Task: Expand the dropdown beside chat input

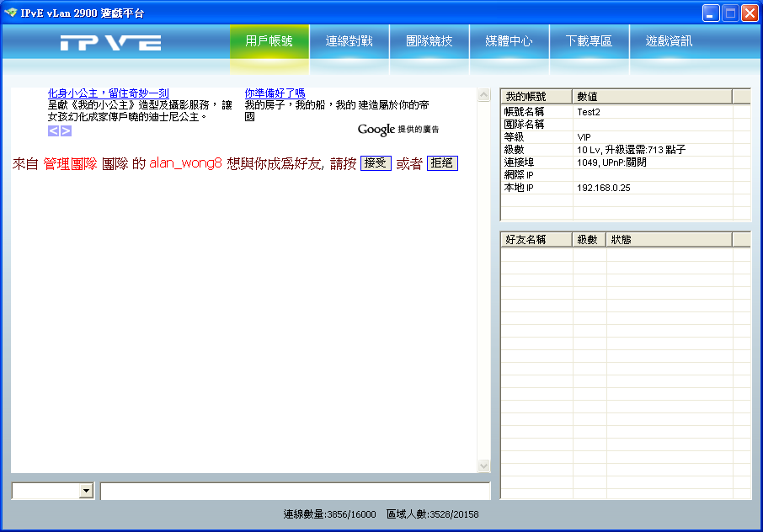Action: pos(86,491)
